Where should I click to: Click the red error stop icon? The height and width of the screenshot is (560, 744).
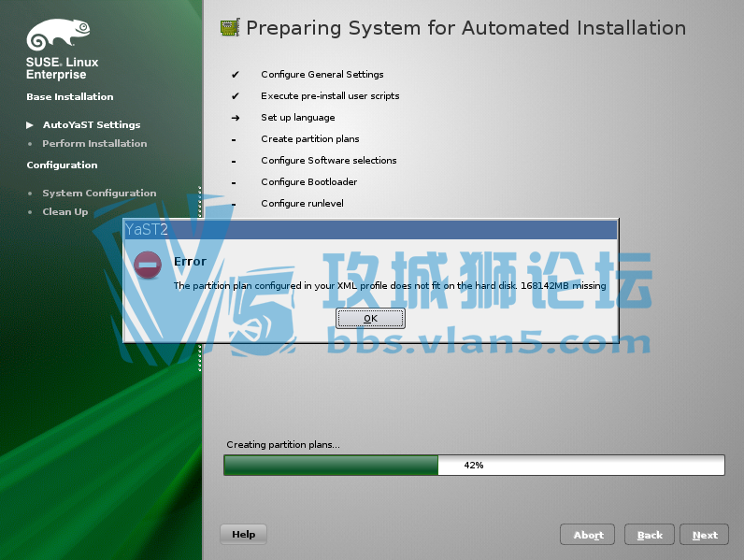(148, 265)
